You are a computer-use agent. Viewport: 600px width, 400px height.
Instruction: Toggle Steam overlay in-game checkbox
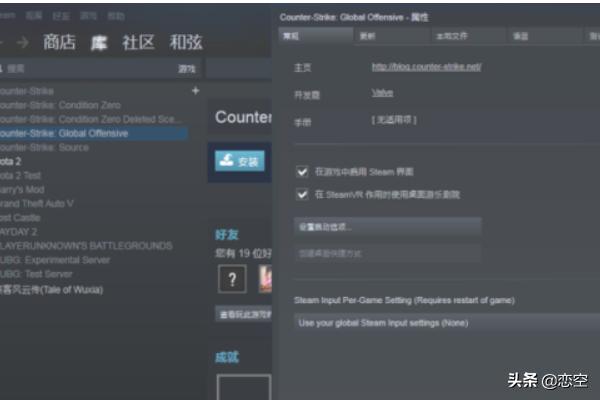[302, 172]
